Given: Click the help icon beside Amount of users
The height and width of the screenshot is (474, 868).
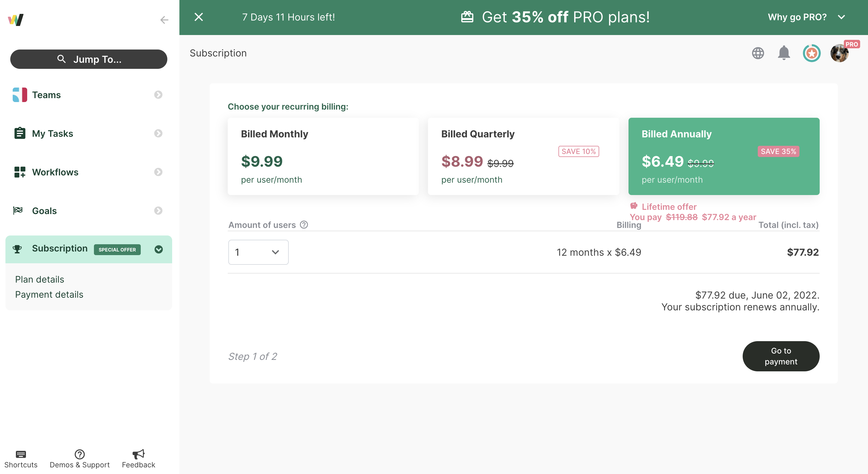Looking at the screenshot, I should pyautogui.click(x=304, y=224).
